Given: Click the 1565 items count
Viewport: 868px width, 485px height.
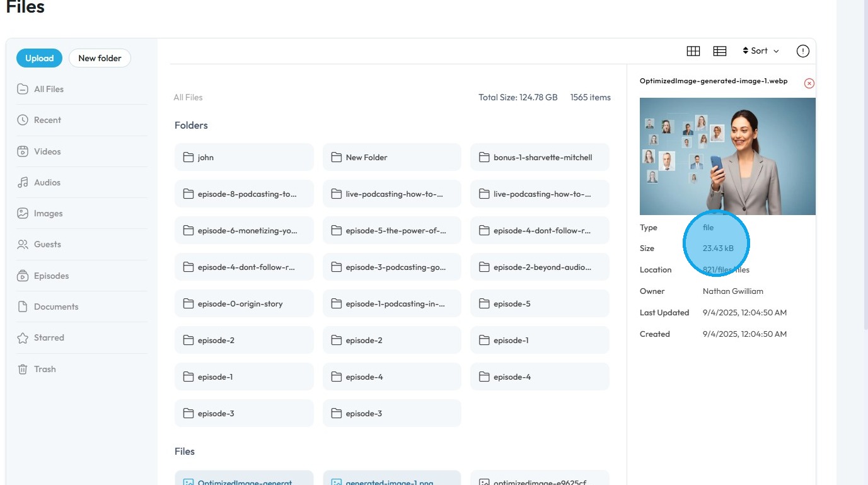Looking at the screenshot, I should (591, 97).
